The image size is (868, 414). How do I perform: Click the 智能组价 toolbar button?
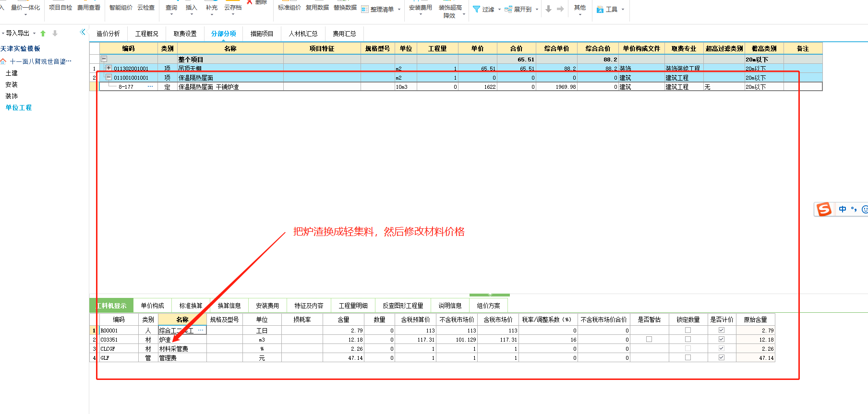point(121,8)
